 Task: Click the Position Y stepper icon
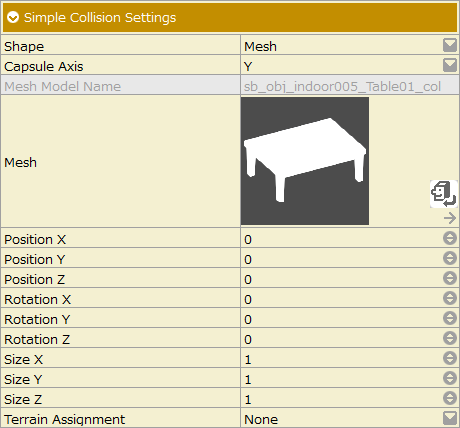click(450, 258)
